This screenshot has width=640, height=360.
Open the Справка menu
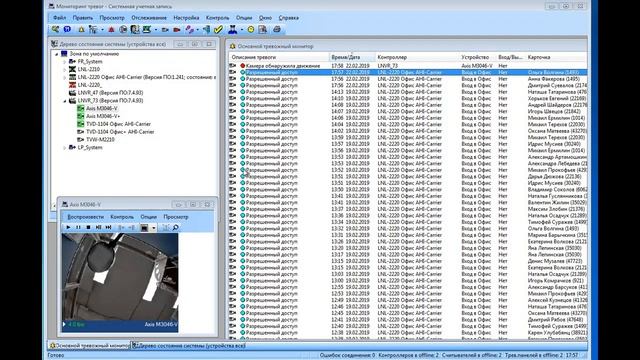(x=289, y=18)
